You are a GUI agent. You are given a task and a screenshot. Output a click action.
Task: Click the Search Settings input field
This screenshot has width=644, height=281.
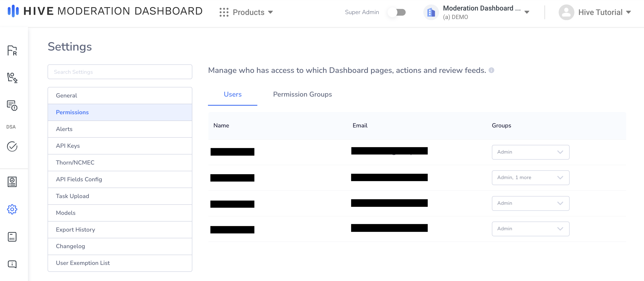click(x=120, y=72)
